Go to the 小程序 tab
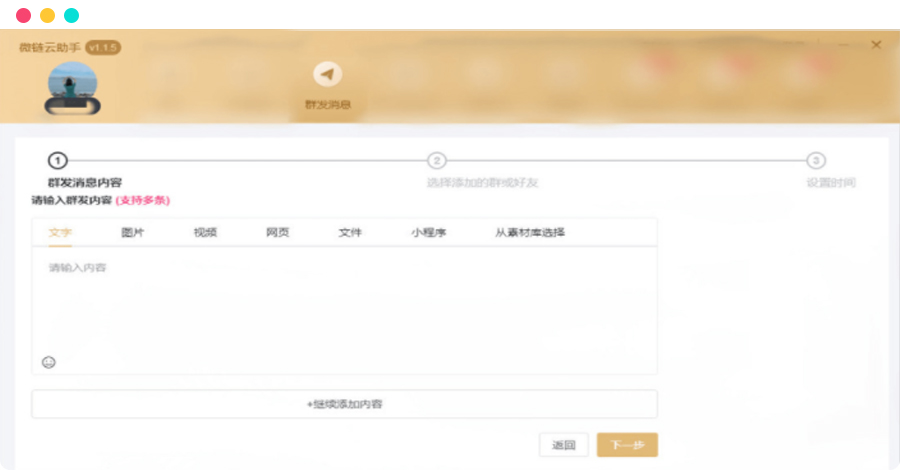This screenshot has width=900, height=470. point(428,232)
